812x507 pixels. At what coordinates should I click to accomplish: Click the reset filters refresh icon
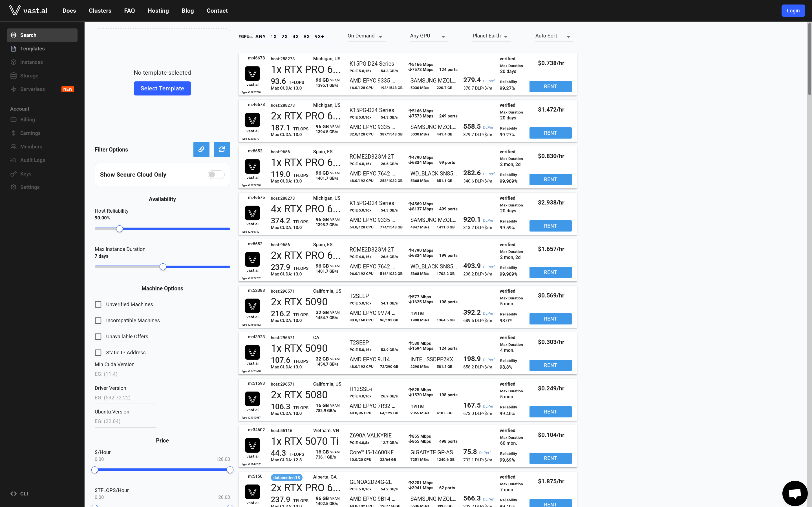point(222,150)
